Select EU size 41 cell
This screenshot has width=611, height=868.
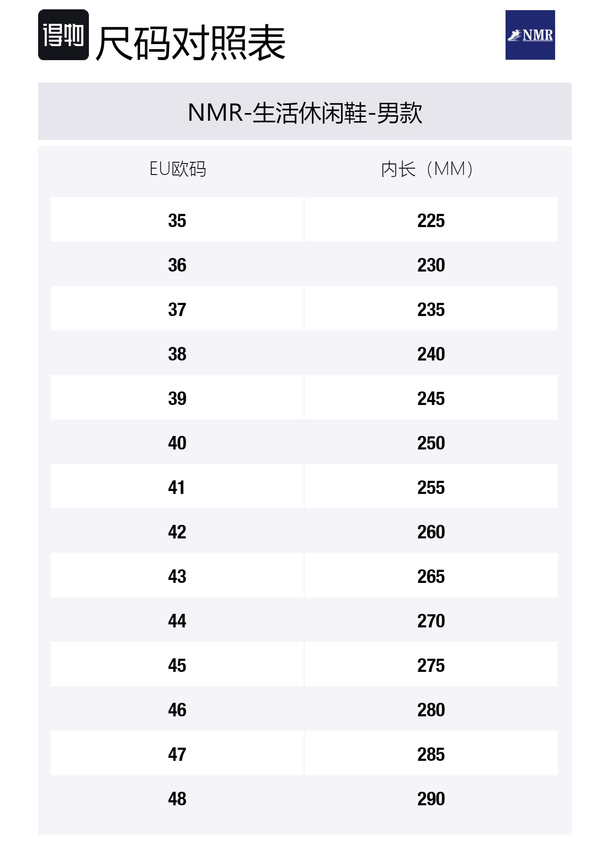(177, 487)
